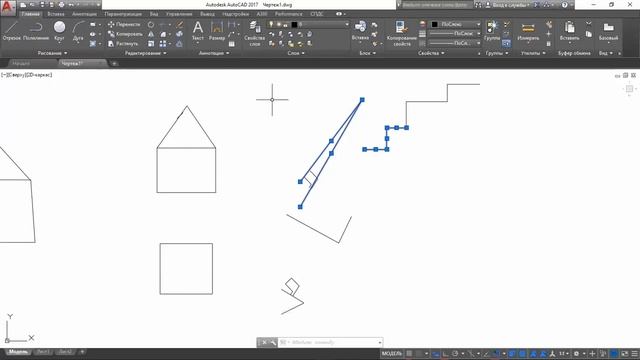Switch to the Начало file tab
640x360 pixels.
click(x=21, y=63)
